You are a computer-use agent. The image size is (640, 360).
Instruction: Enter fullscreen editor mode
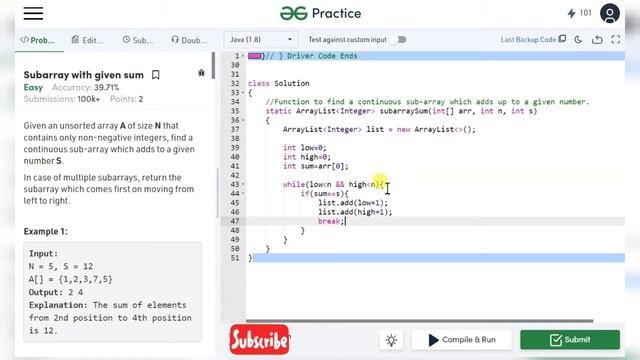point(616,39)
